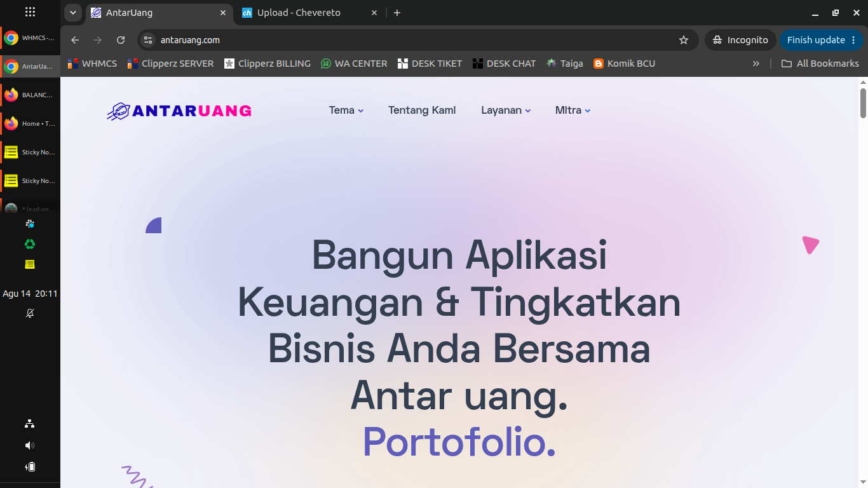868x488 pixels.
Task: Switch to the WHMCS Chrome window in dock
Action: [30, 38]
